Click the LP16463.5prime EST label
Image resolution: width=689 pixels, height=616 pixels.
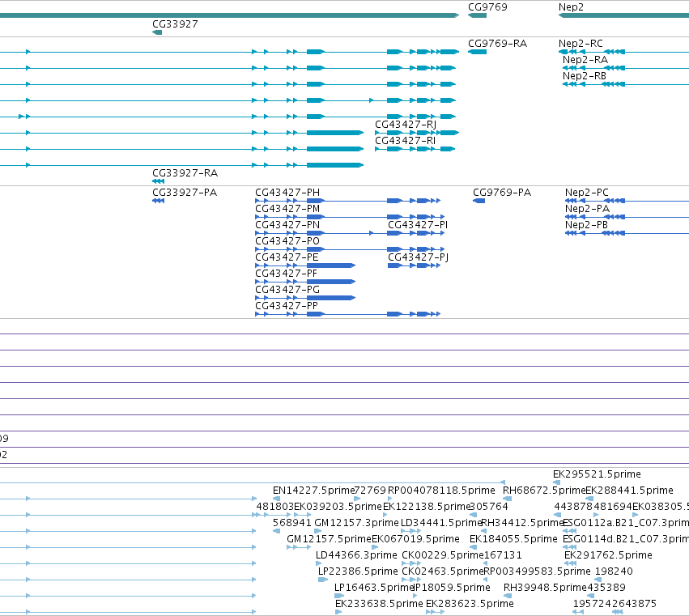coord(374,588)
